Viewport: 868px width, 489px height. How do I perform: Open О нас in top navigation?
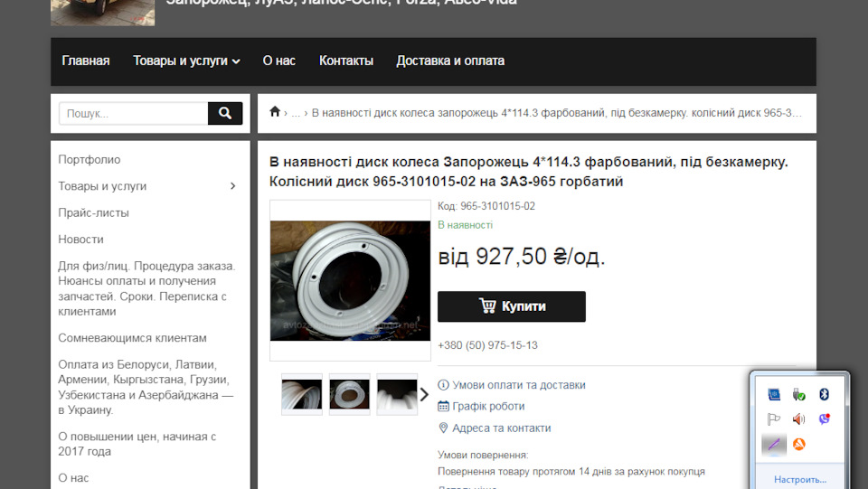(x=279, y=61)
